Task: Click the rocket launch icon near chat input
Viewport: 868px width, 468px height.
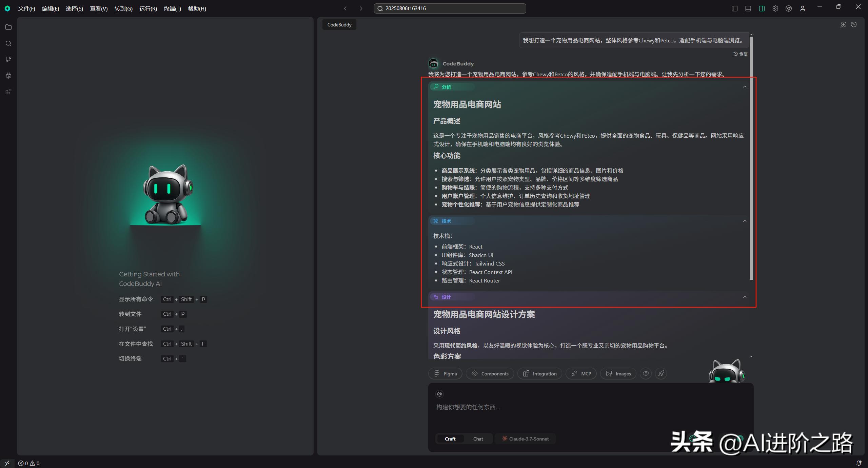Action: (x=661, y=373)
